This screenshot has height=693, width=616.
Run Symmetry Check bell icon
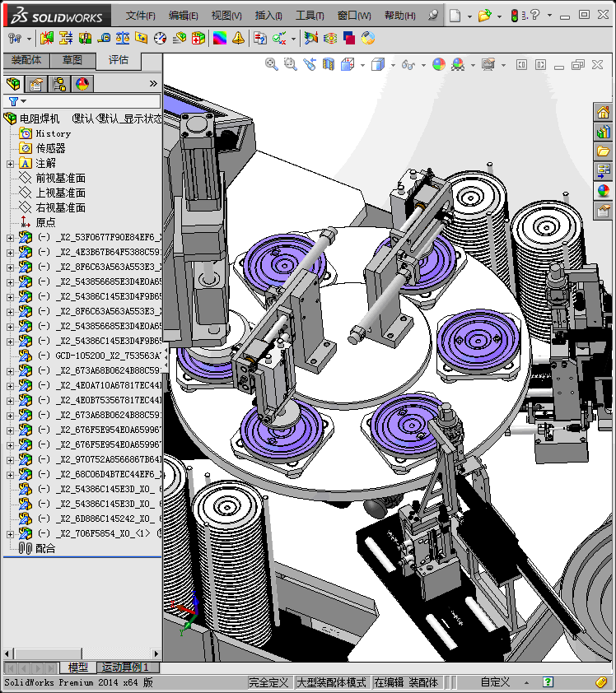point(238,39)
